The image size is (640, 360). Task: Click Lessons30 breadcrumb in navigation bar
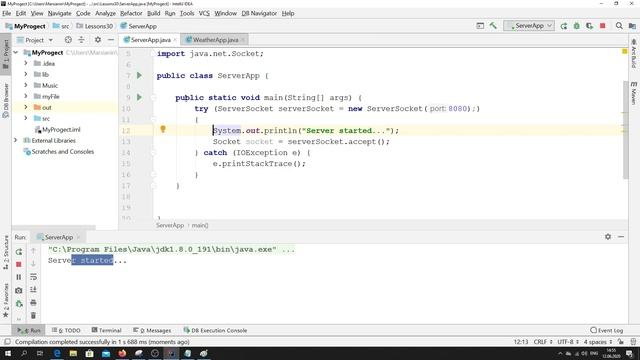95,26
